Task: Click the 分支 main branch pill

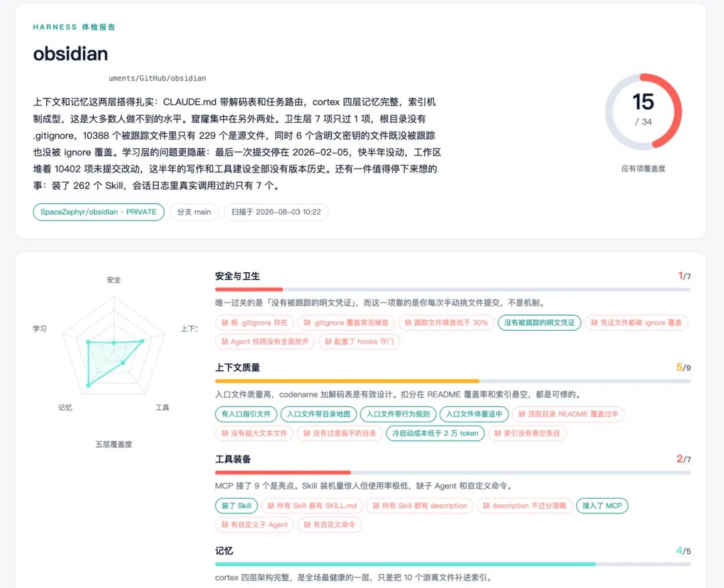Action: (x=194, y=212)
